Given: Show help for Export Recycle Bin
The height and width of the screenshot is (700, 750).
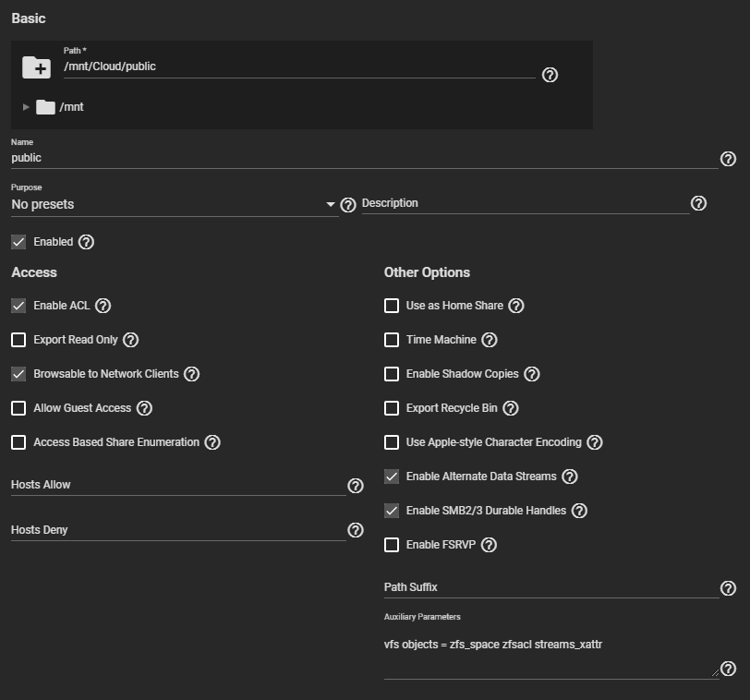Looking at the screenshot, I should pos(511,408).
